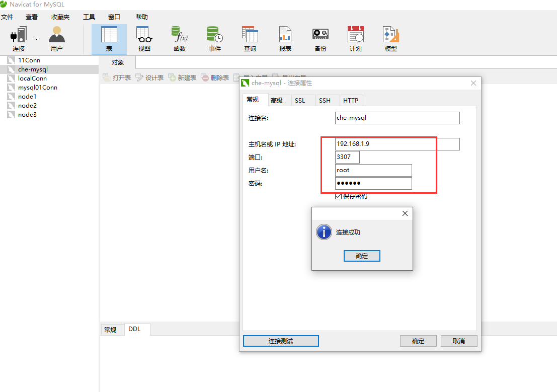The image size is (557, 392).
Task: Click 确定 in the 连接成功 message box
Action: [x=362, y=256]
